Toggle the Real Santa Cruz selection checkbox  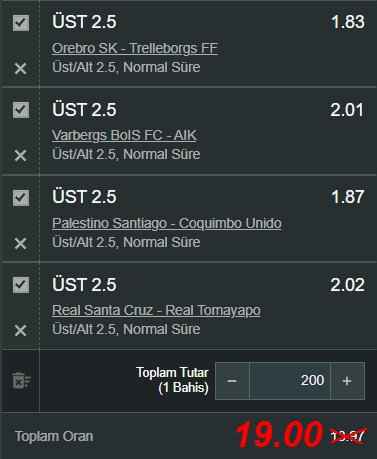(x=21, y=285)
